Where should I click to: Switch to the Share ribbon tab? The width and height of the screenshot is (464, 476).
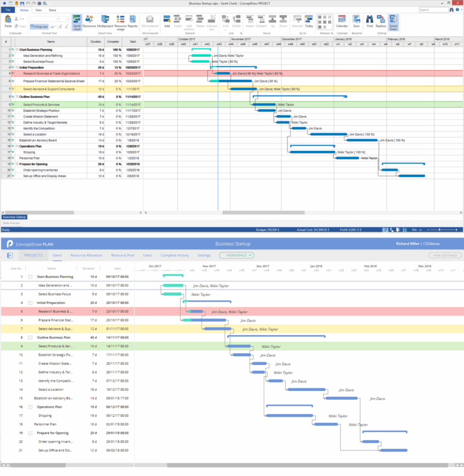click(x=52, y=10)
